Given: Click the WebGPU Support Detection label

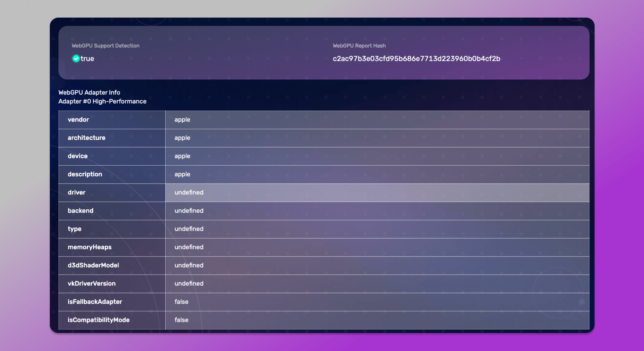Looking at the screenshot, I should click(x=106, y=45).
